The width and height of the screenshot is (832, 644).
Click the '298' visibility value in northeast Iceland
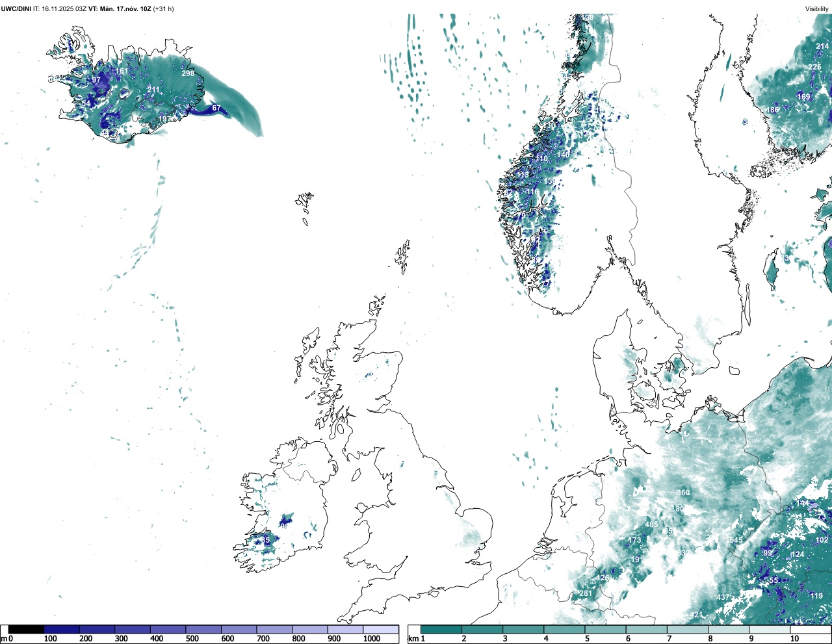188,73
